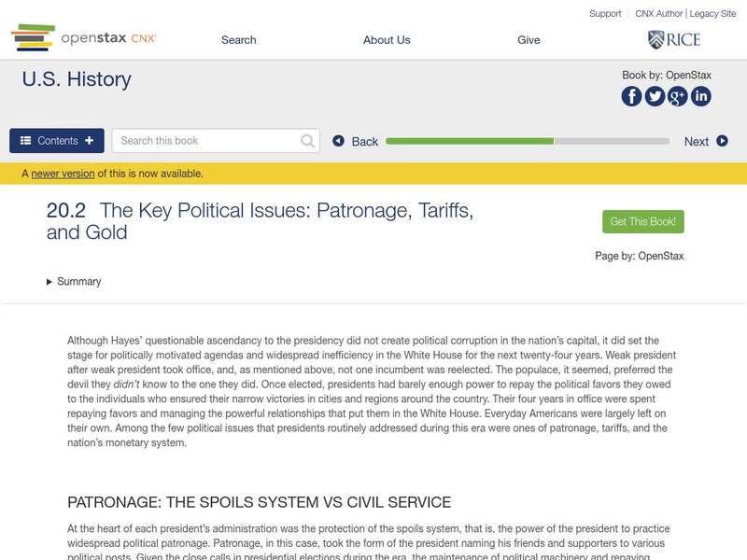Click the Back arrow icon

pos(339,141)
